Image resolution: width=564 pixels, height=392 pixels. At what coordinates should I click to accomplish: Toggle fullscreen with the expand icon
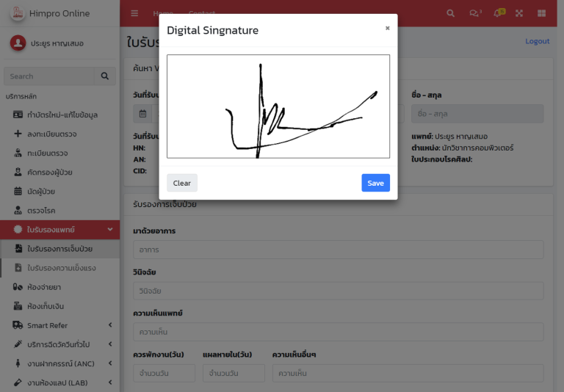[x=519, y=13]
